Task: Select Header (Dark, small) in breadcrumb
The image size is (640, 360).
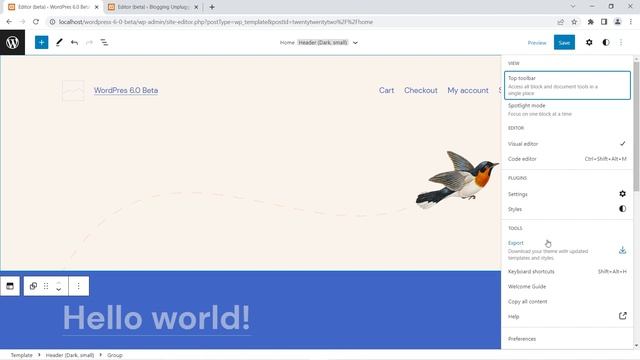Action: (x=70, y=355)
